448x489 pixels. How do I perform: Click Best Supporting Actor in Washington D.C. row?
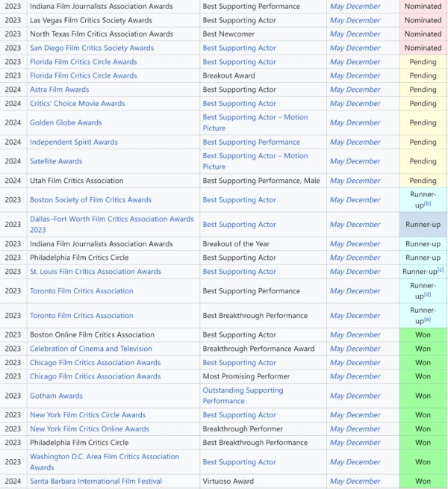point(239,462)
